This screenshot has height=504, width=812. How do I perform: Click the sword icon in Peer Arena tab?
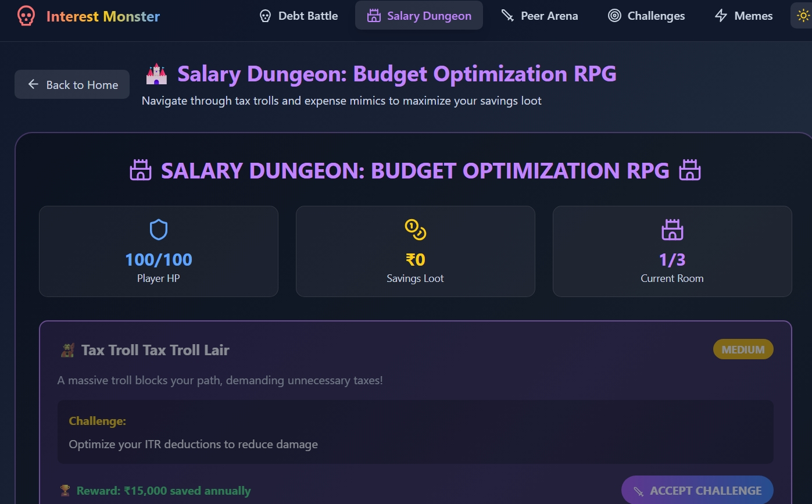pos(507,16)
